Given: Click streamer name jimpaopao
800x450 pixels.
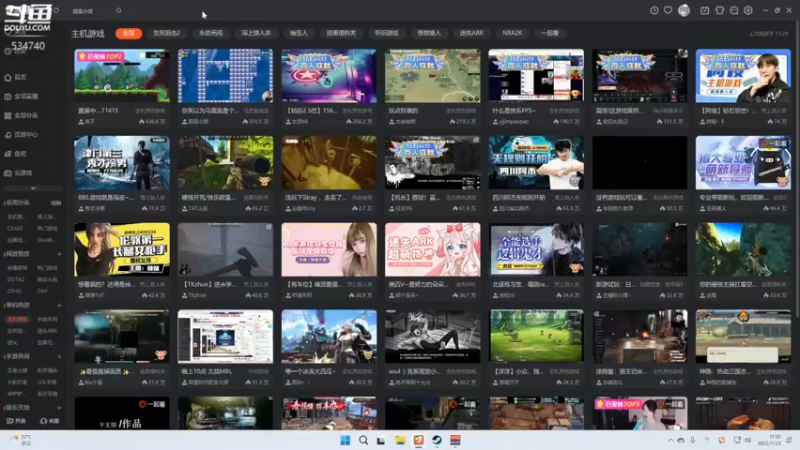Looking at the screenshot, I should pyautogui.click(x=514, y=122).
